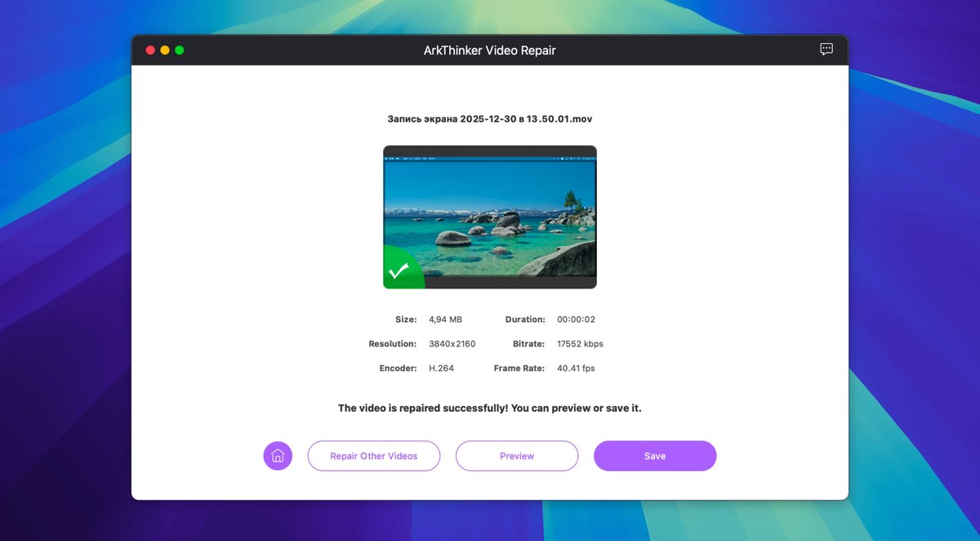Click the frame rate value 40.41 fps
Screen dimensions: 980x541
pos(576,369)
